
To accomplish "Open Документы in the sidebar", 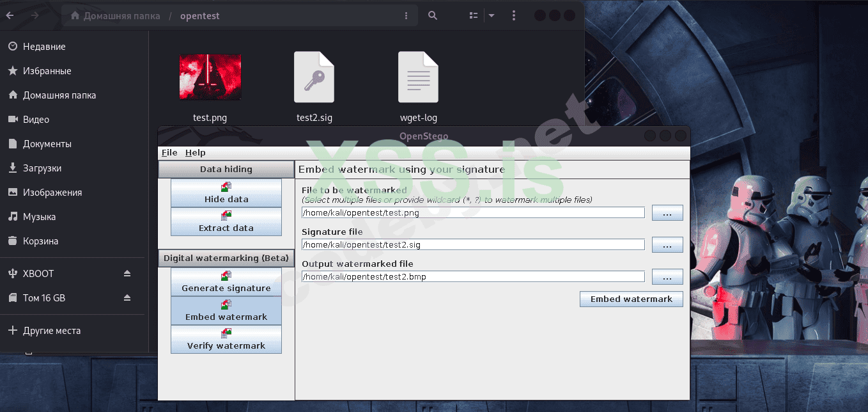I will [74, 144].
